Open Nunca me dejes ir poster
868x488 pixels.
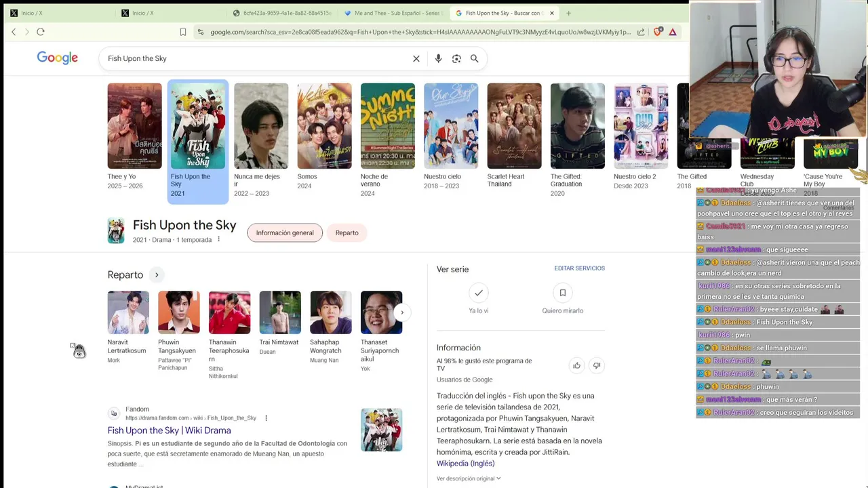[261, 126]
